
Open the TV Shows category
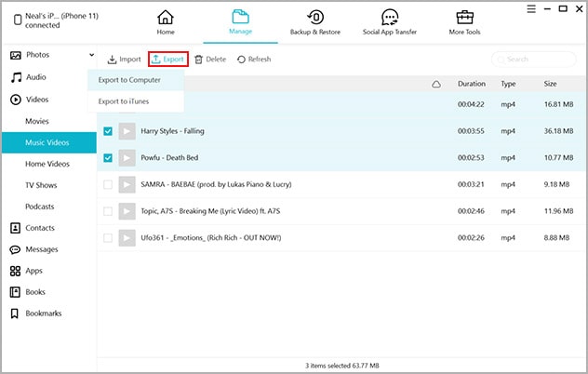(41, 185)
